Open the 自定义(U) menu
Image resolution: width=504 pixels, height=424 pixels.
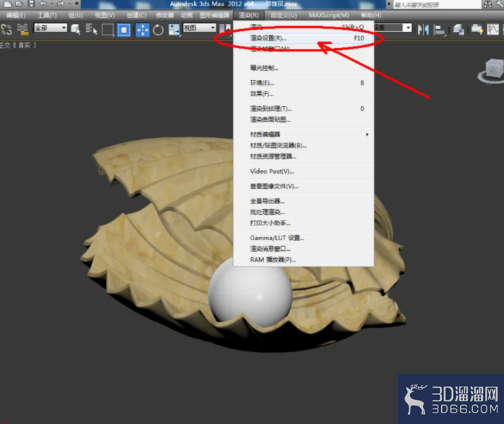pos(284,15)
